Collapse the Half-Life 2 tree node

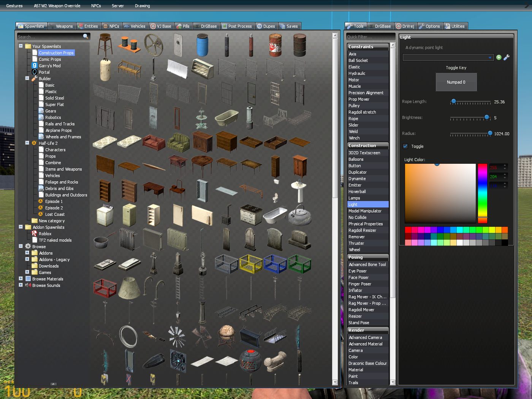27,143
